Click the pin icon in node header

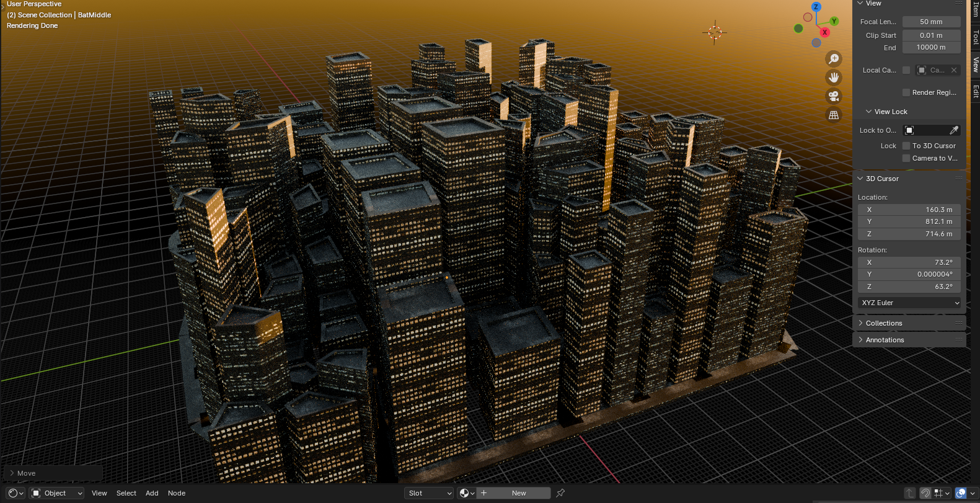pos(560,493)
